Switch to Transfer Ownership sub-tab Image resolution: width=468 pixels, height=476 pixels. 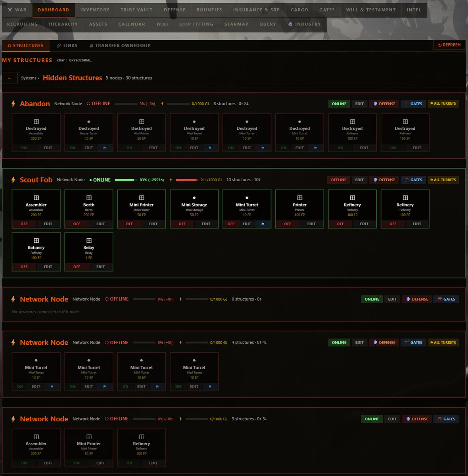[x=120, y=46]
